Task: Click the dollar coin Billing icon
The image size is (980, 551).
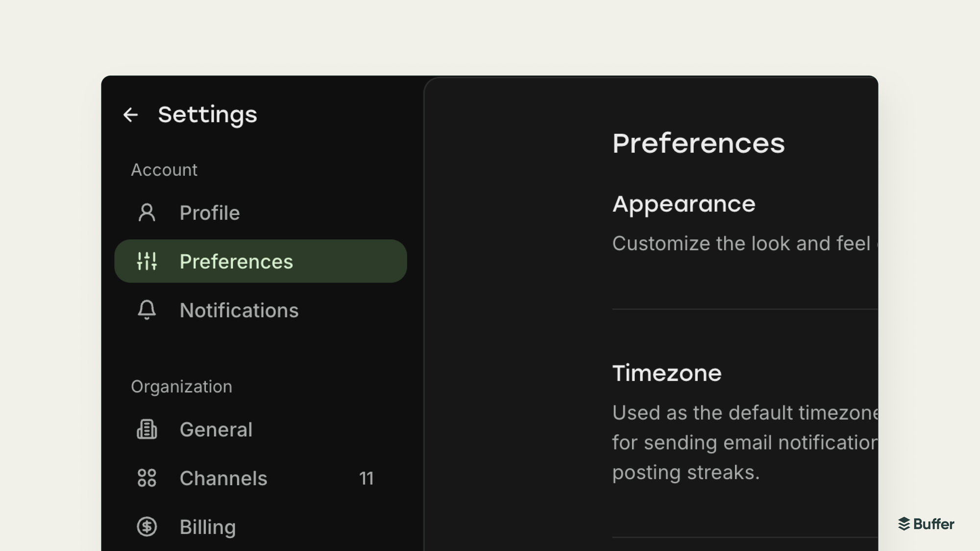Action: 147,527
